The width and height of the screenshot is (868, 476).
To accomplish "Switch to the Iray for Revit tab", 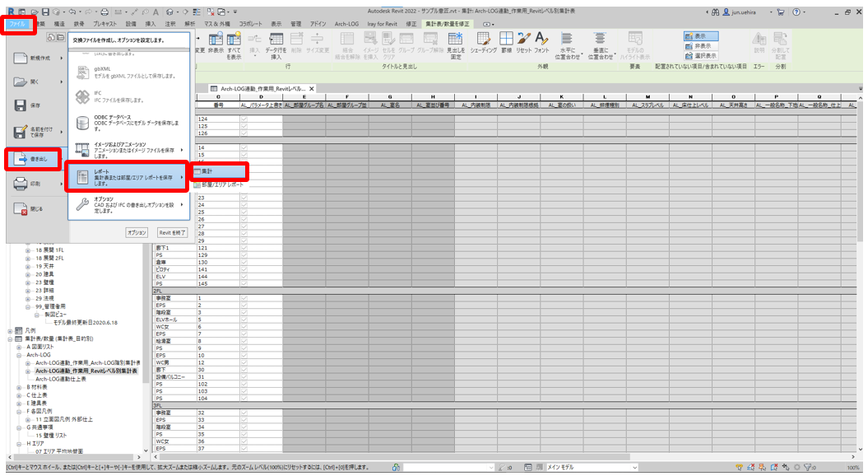I will click(382, 25).
